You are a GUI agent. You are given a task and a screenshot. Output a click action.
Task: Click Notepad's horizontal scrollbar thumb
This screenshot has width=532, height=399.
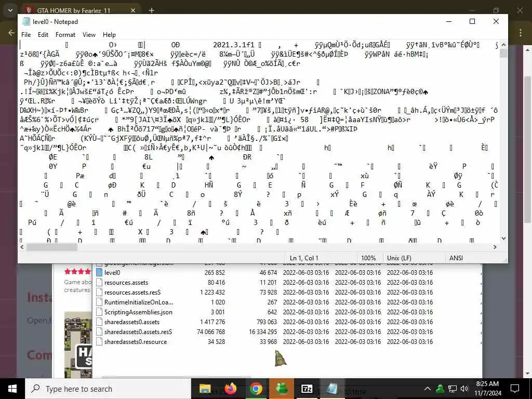[52, 247]
